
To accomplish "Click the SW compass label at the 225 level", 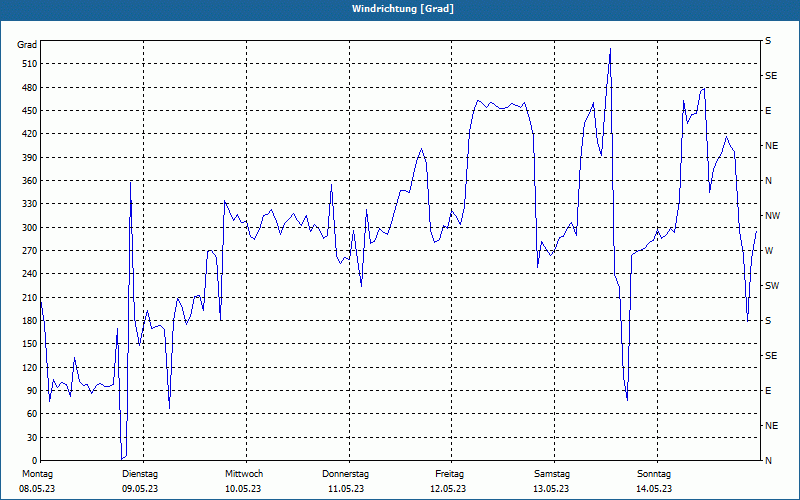I will tap(772, 286).
